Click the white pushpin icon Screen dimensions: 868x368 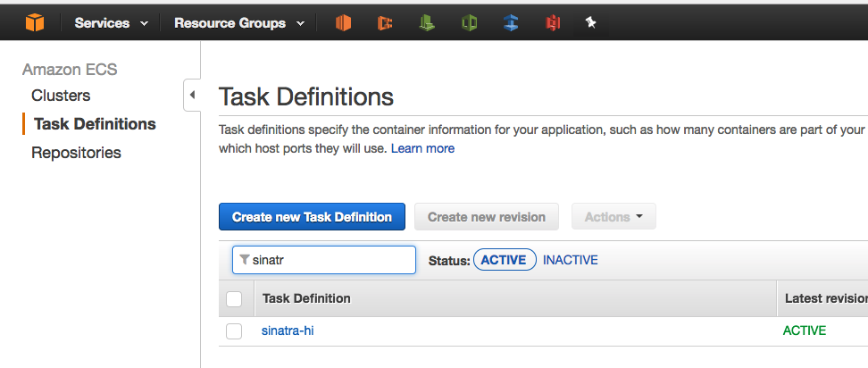[590, 22]
